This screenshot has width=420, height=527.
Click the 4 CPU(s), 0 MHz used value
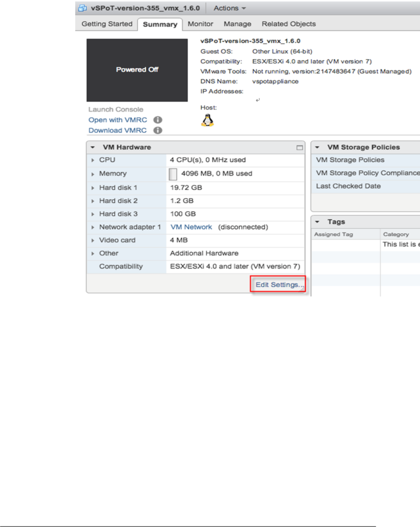pyautogui.click(x=208, y=160)
